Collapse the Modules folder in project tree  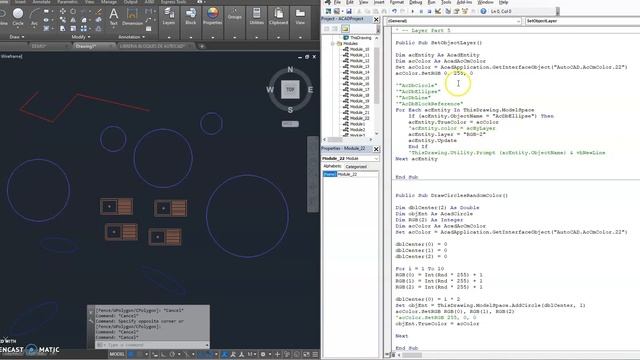[333, 43]
